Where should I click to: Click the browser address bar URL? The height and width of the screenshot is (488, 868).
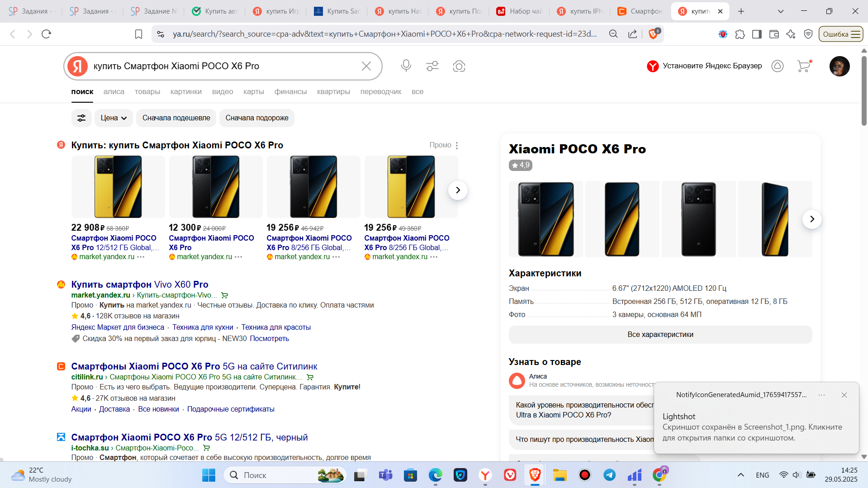tap(384, 34)
